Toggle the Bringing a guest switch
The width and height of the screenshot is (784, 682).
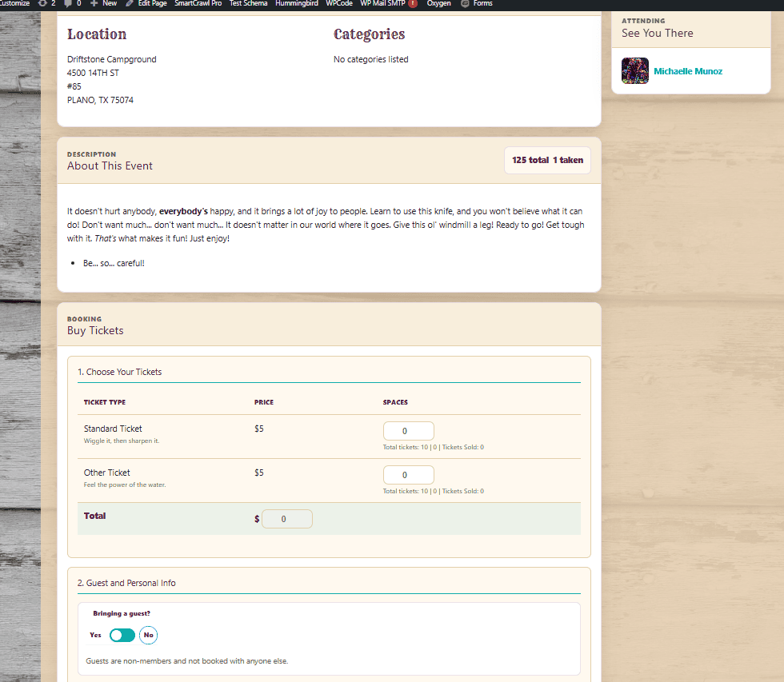[x=122, y=635]
